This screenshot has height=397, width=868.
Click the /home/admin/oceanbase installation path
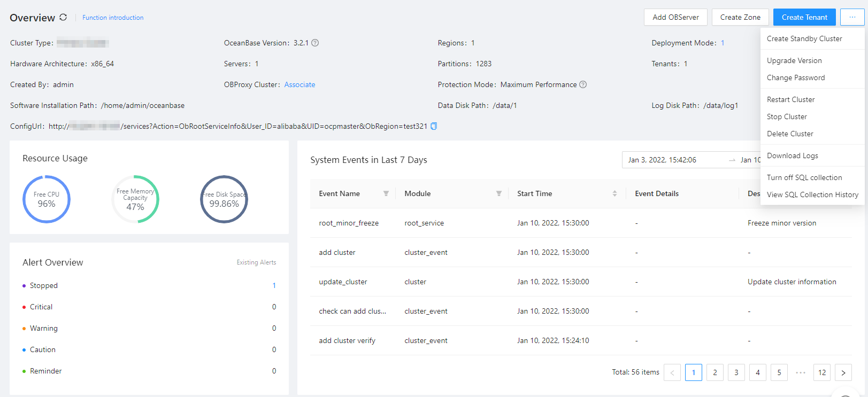point(143,105)
